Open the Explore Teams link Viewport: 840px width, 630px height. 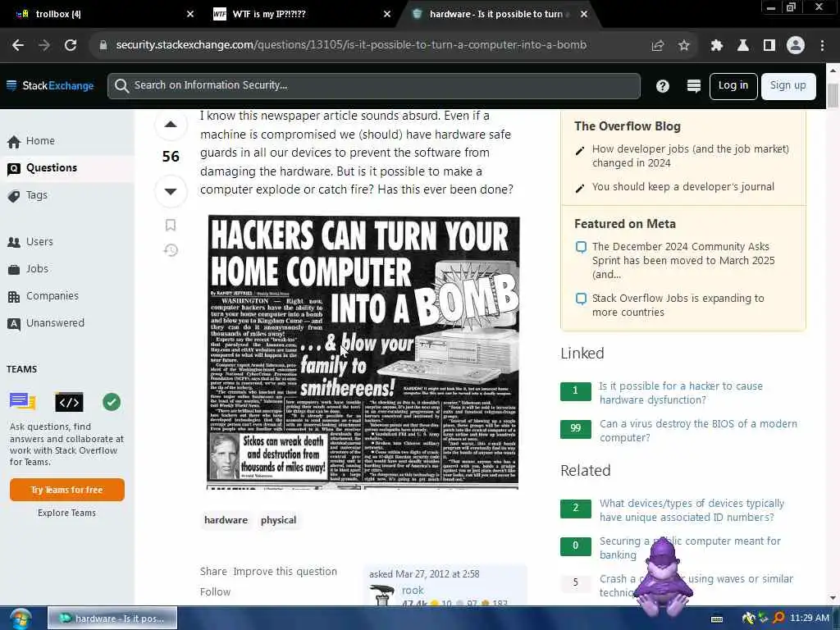(x=67, y=514)
